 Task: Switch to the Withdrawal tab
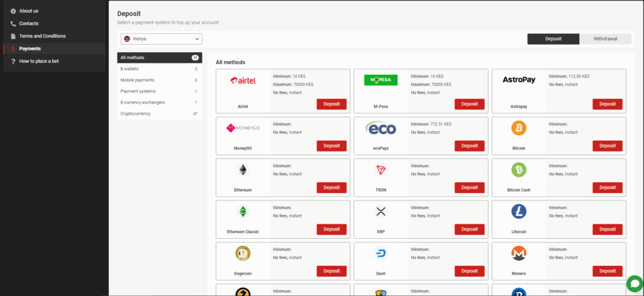coord(606,39)
